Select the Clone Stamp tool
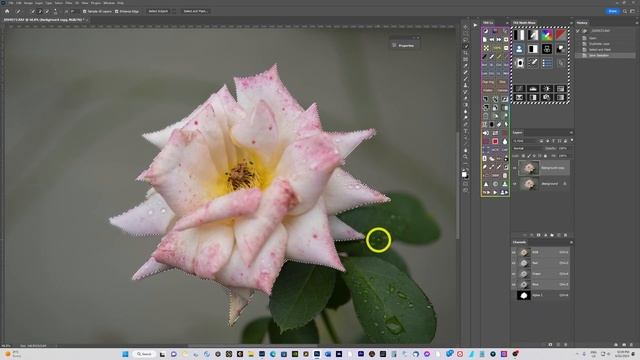The image size is (640, 360). [x=466, y=86]
